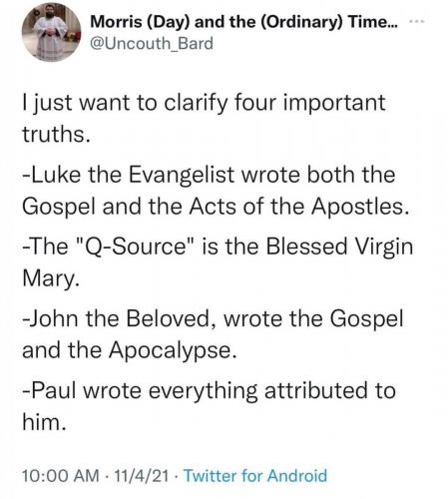Click the line starting "-John the Beloved"
Image resolution: width=448 pixels, height=499 pixels.
click(213, 318)
